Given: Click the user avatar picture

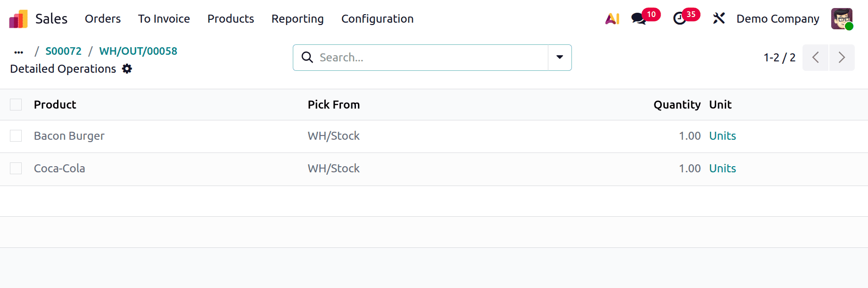Looking at the screenshot, I should 841,18.
